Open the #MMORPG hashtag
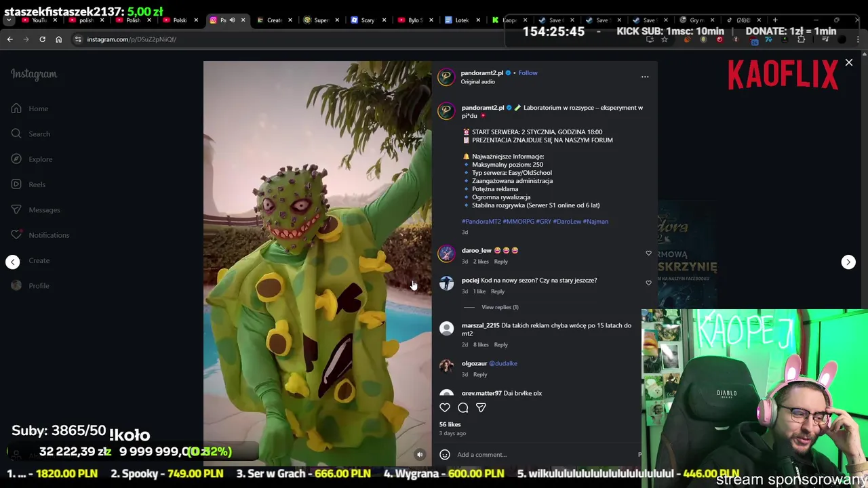 [518, 222]
